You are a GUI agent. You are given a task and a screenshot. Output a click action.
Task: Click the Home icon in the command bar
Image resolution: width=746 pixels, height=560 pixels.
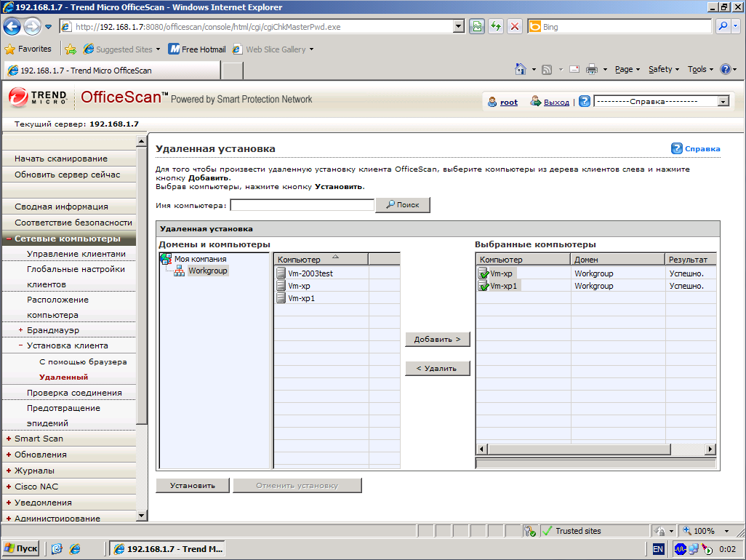coord(521,70)
